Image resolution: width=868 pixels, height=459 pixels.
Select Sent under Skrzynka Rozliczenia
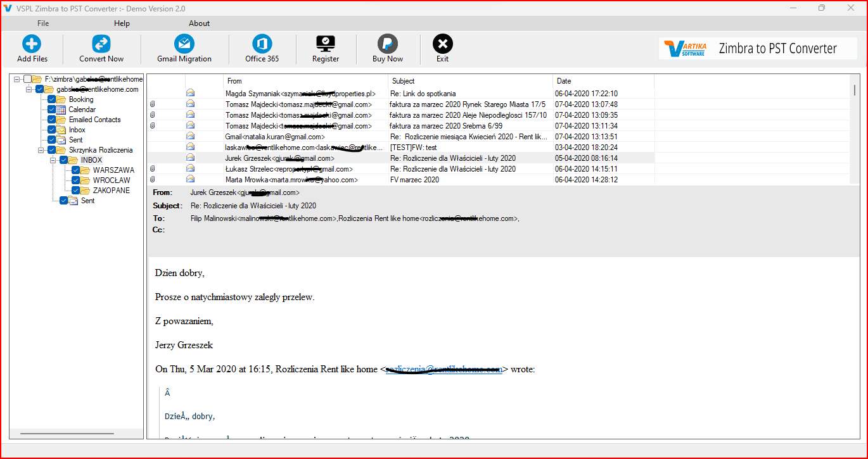88,201
